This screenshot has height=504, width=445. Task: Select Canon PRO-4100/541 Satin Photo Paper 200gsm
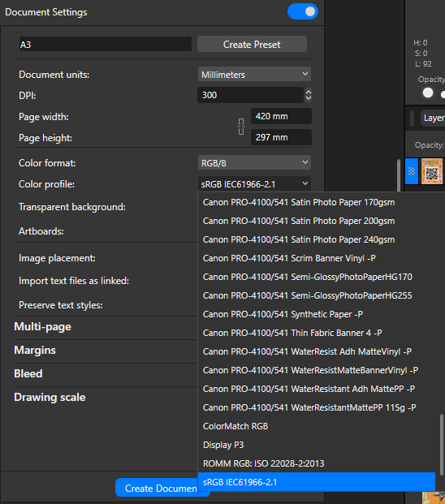pos(317,221)
